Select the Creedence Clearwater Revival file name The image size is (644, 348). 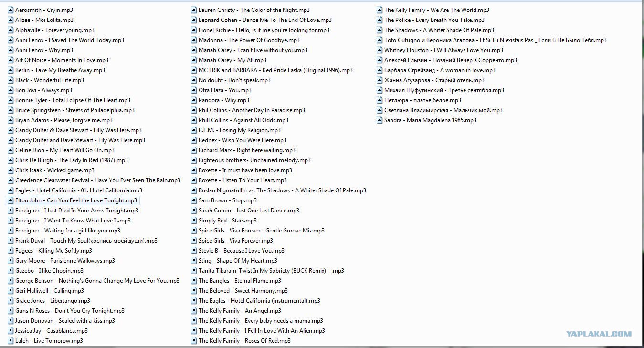pyautogui.click(x=98, y=180)
